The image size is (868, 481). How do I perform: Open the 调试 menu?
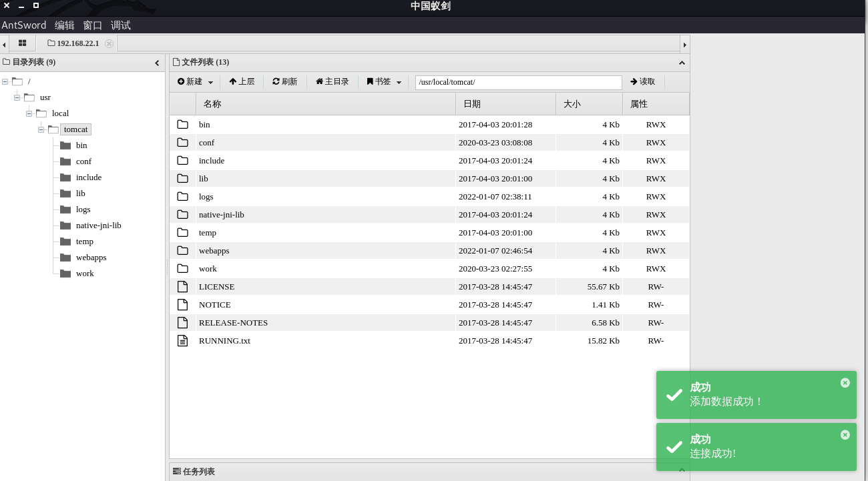coord(121,25)
